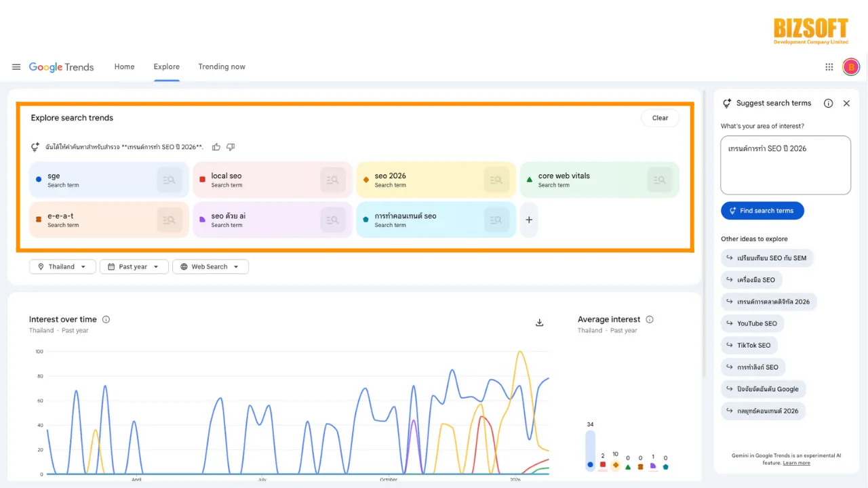Open the Past year time range dropdown
The width and height of the screenshot is (868, 488).
pos(134,266)
